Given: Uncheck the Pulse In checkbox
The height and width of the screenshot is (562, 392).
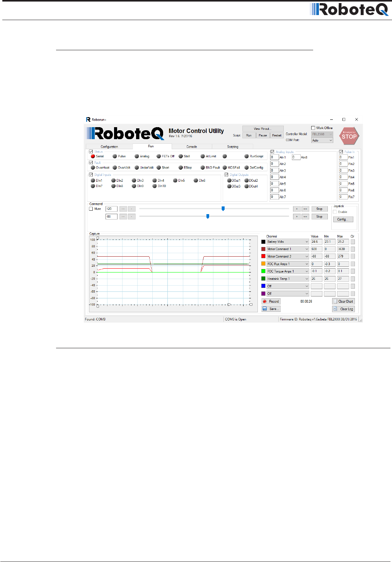Looking at the screenshot, I should 341,152.
